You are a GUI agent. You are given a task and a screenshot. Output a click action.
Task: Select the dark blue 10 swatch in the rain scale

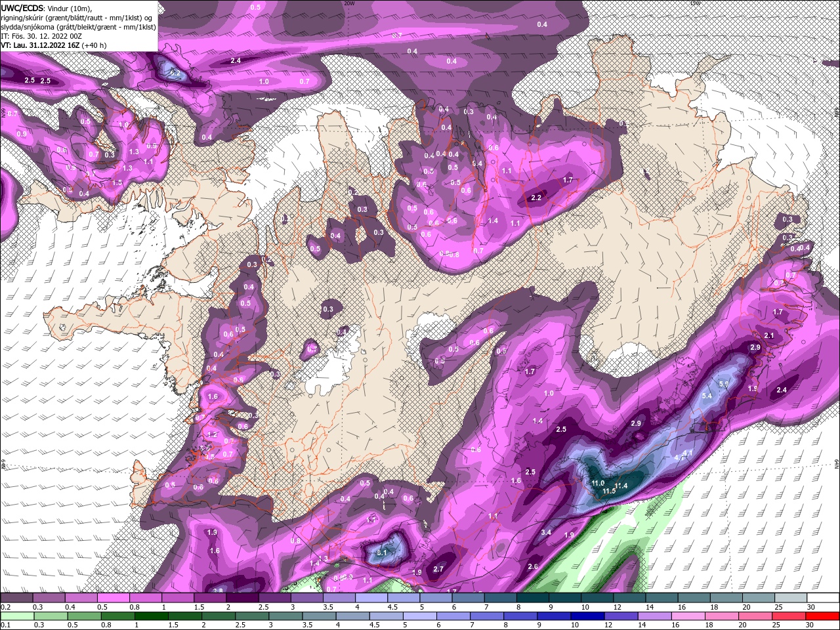(586, 616)
